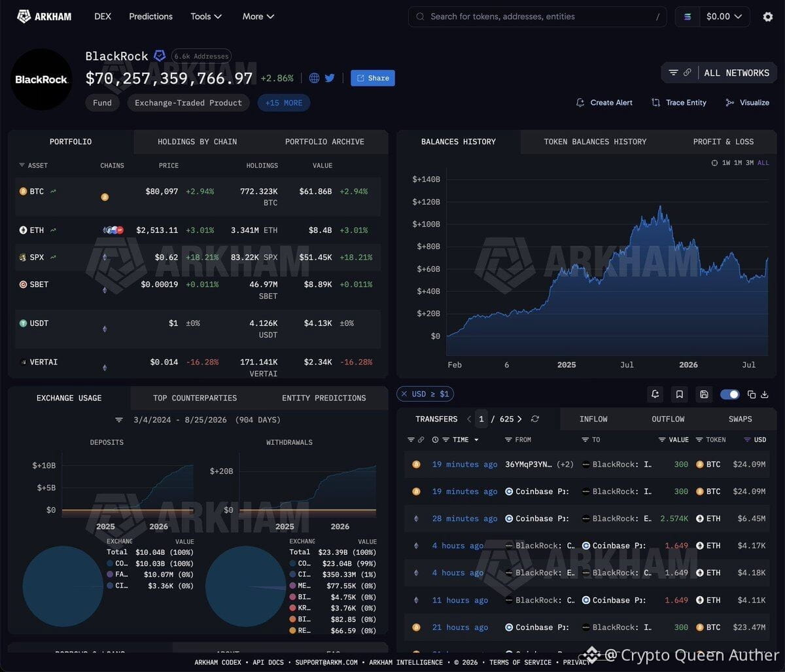Click the link filter icon in transfers header
This screenshot has width=785, height=672.
421,440
